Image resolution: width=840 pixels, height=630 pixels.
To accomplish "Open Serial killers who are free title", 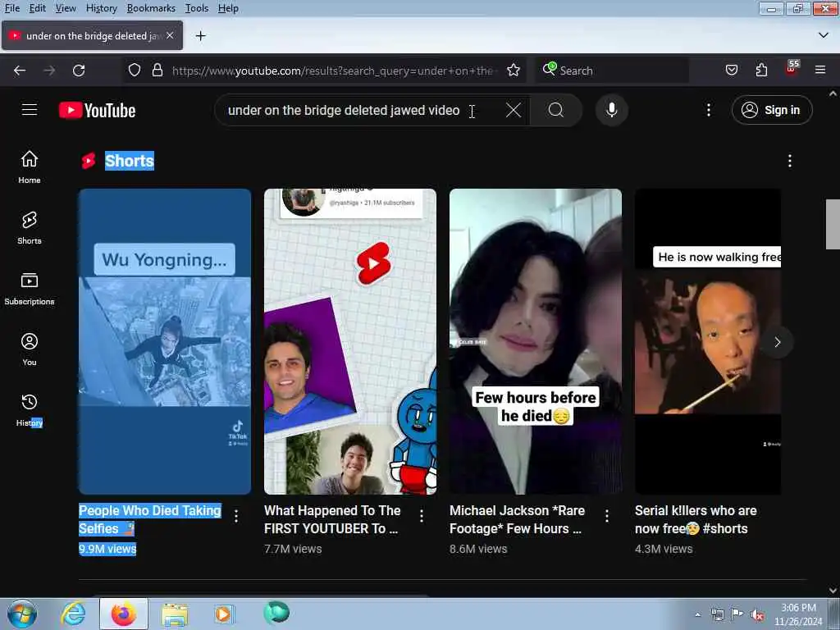I will 696,519.
